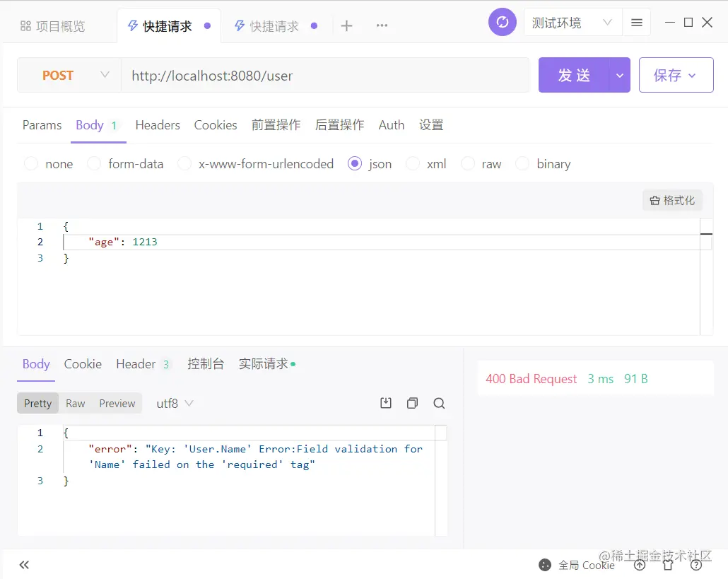Add a new request tab with plus icon
This screenshot has width=728, height=579.
(346, 26)
